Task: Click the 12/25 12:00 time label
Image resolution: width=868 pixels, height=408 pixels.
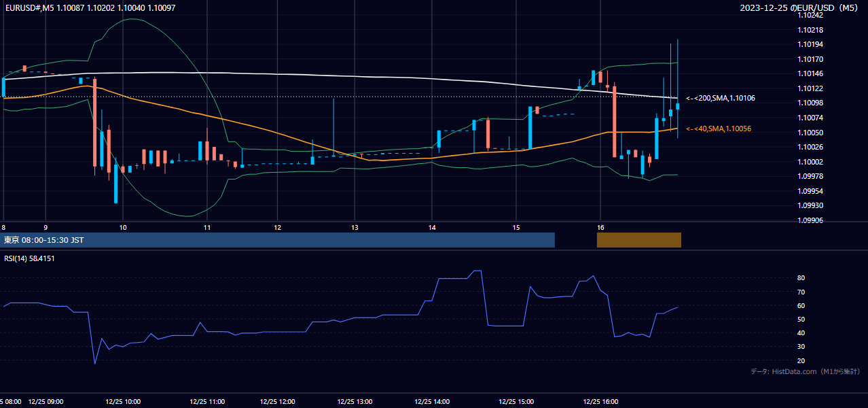Action: point(278,402)
